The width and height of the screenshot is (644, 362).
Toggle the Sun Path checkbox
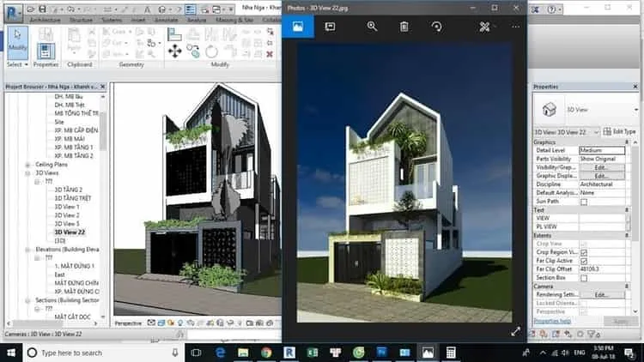(584, 202)
